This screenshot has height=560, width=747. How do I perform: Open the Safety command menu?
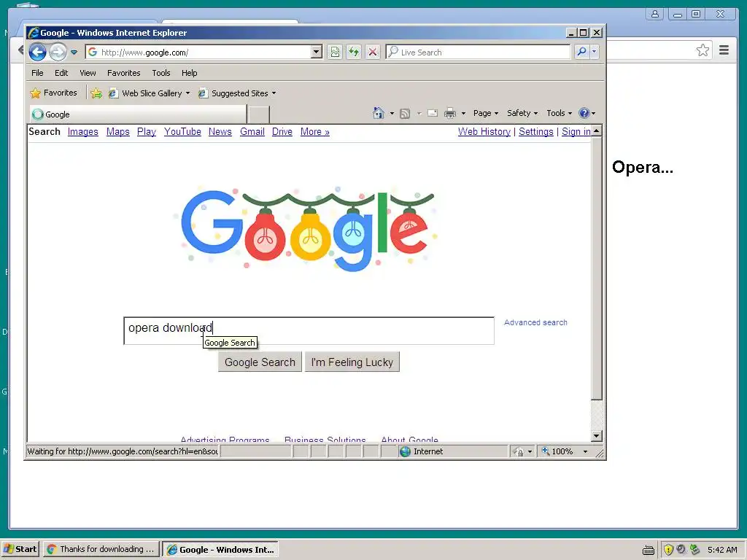[x=522, y=113]
